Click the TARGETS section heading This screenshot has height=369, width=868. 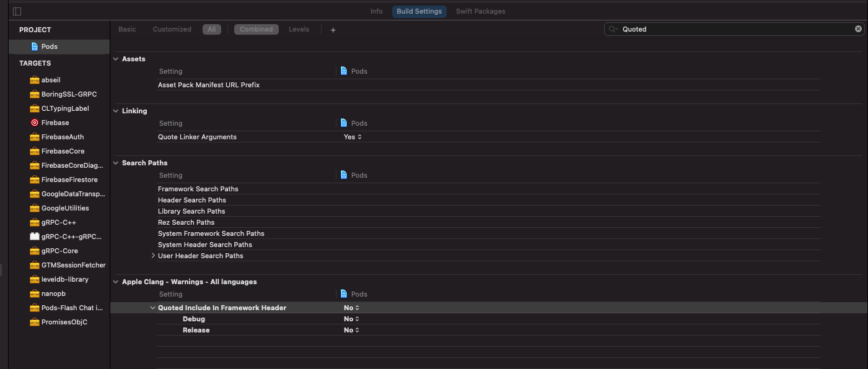click(35, 63)
